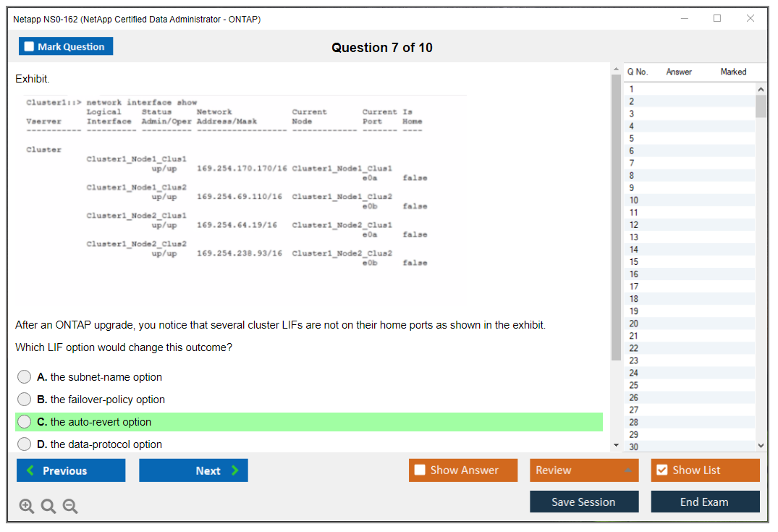Enable the Show Answer checkbox
Image resolution: width=778 pixels, height=532 pixels.
click(x=420, y=470)
